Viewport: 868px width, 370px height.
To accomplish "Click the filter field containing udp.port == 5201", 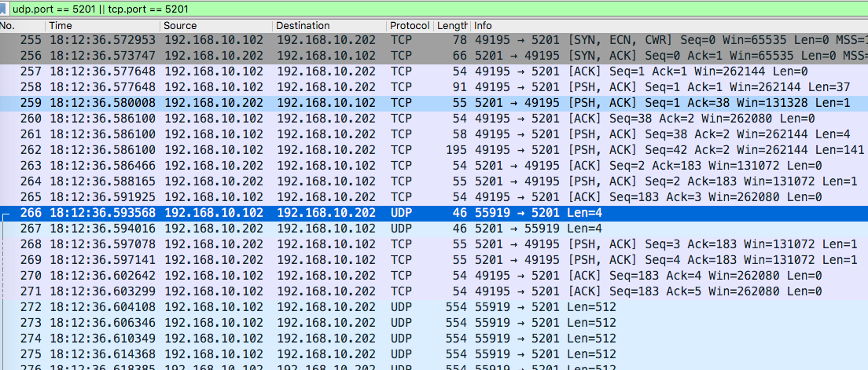I will pyautogui.click(x=437, y=9).
